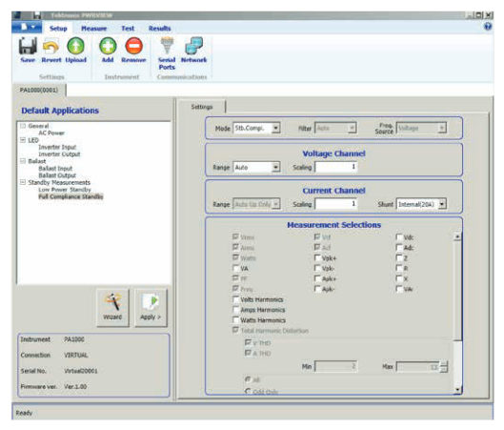Open the Voltage Channel Range dropdown

(x=275, y=167)
